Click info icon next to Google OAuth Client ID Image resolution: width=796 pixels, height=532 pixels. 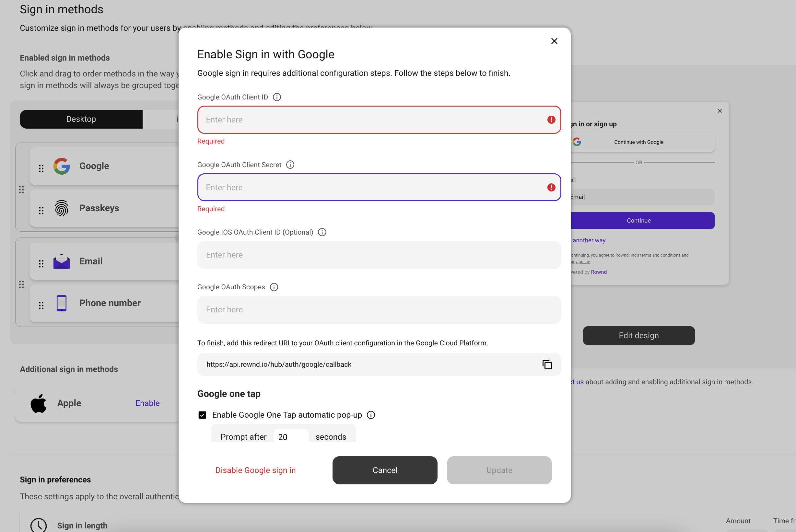[x=277, y=97]
